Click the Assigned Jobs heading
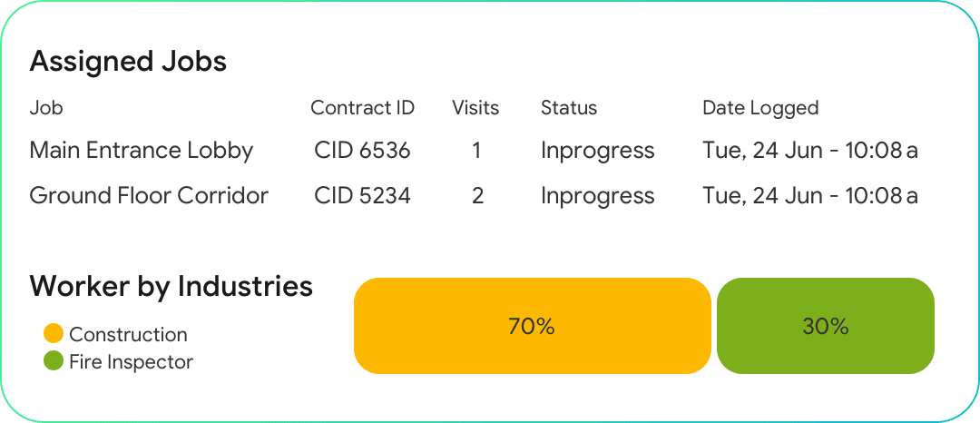 pyautogui.click(x=128, y=62)
